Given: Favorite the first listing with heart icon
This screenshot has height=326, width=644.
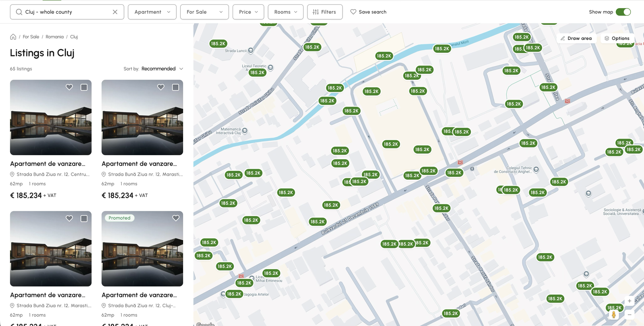Looking at the screenshot, I should pos(69,87).
